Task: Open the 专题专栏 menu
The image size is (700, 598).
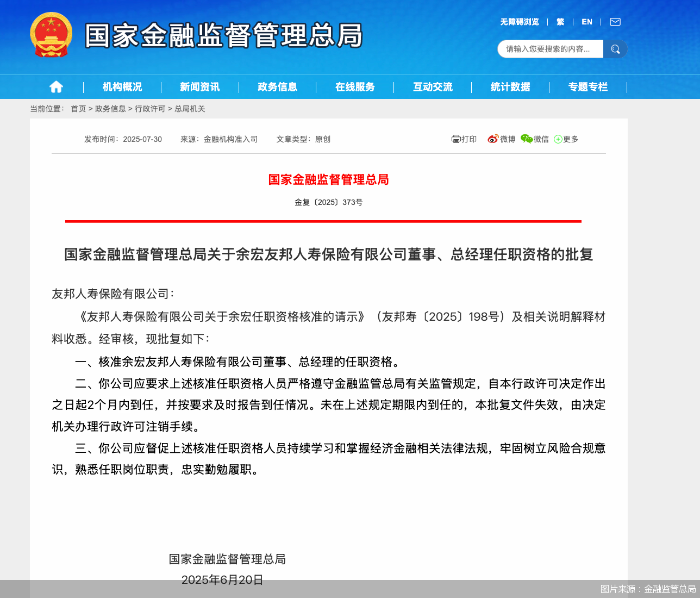Action: pos(588,87)
